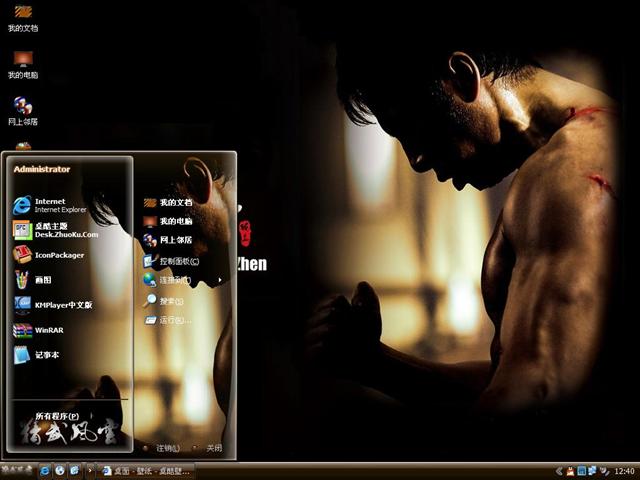This screenshot has height=480, width=640.
Task: Open 我的文档 in Start menu right column
Action: (168, 202)
